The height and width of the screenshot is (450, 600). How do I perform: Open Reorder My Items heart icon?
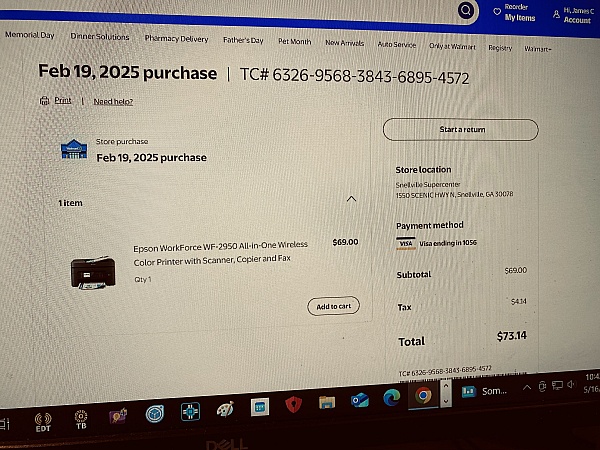pyautogui.click(x=497, y=12)
